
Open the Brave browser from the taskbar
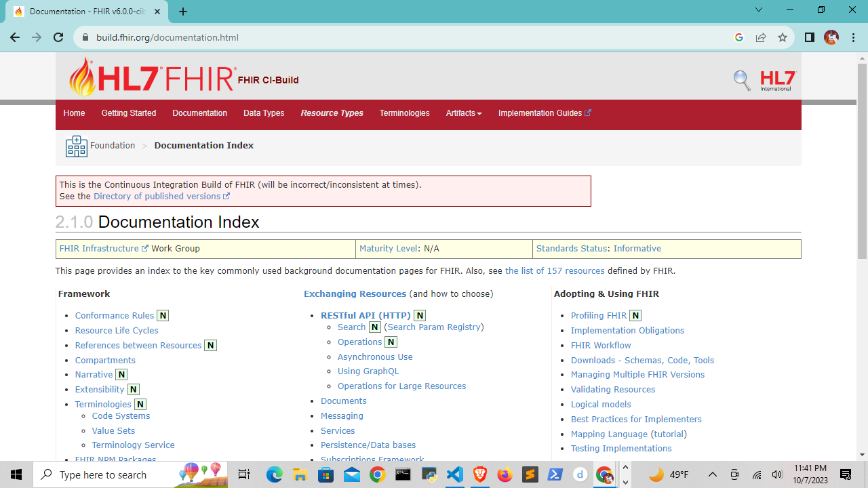pos(480,474)
